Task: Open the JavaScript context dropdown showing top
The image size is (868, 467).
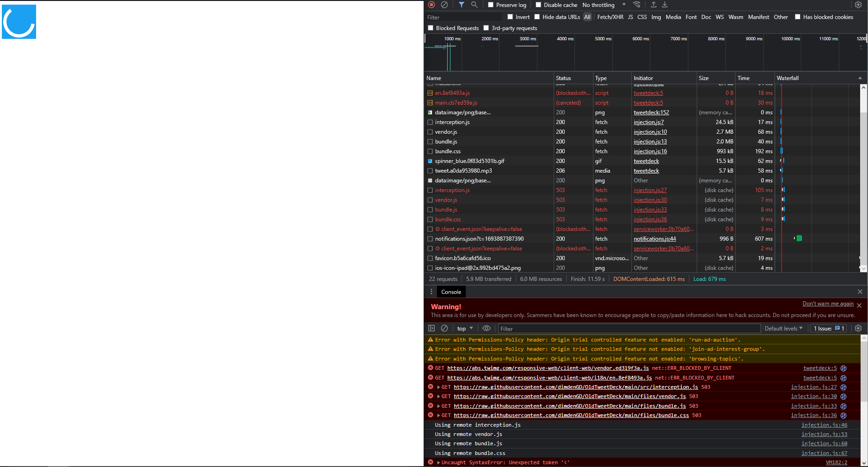Action: [x=464, y=328]
